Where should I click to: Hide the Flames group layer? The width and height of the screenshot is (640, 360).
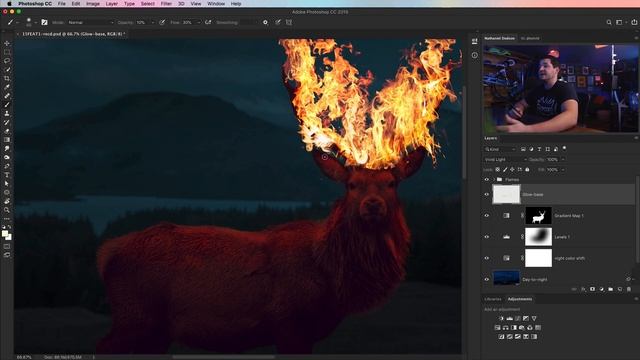487,180
